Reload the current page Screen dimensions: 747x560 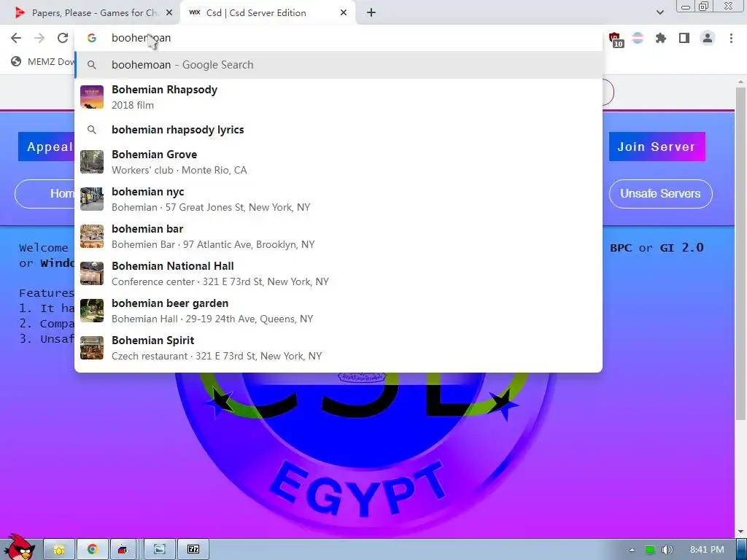pos(63,38)
